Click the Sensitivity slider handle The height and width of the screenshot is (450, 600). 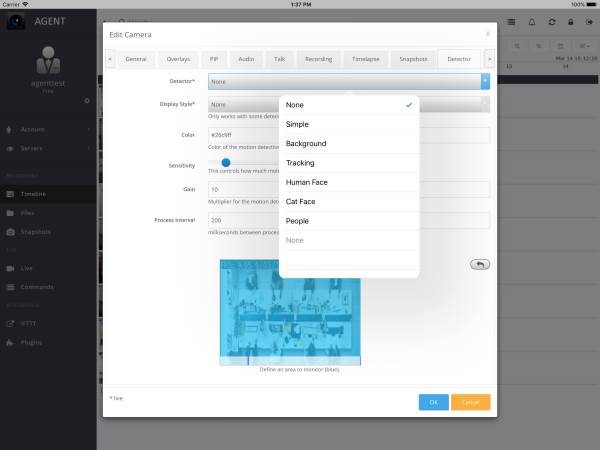click(x=226, y=163)
